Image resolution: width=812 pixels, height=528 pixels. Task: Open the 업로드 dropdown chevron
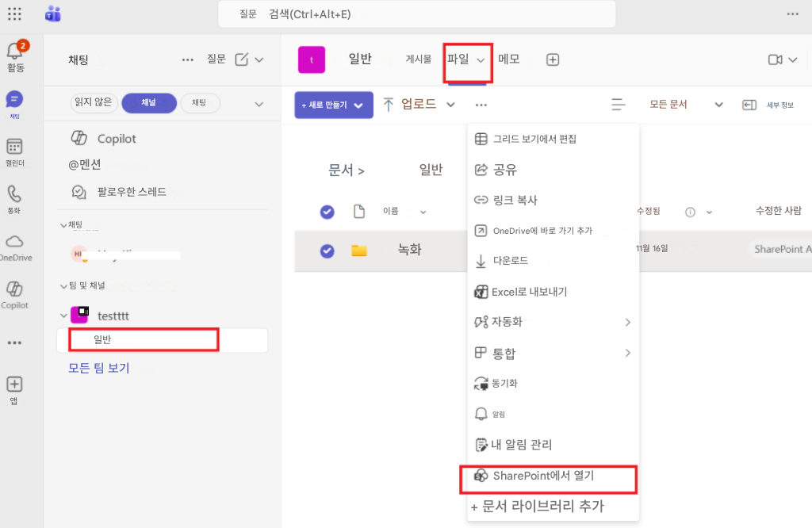point(450,105)
